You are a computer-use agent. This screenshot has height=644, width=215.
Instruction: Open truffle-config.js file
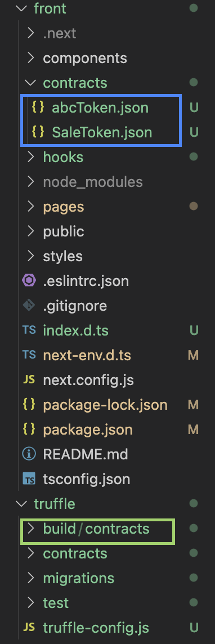(96, 628)
